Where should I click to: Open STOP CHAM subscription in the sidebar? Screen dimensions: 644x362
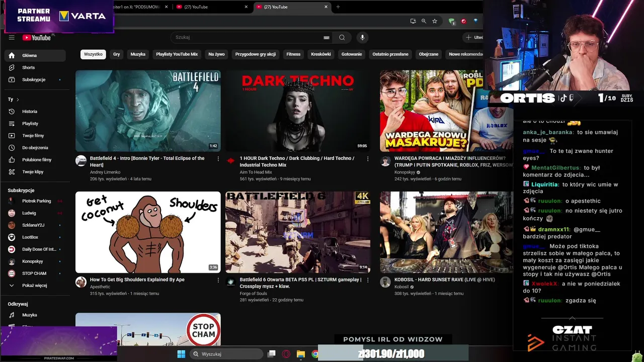click(x=35, y=273)
